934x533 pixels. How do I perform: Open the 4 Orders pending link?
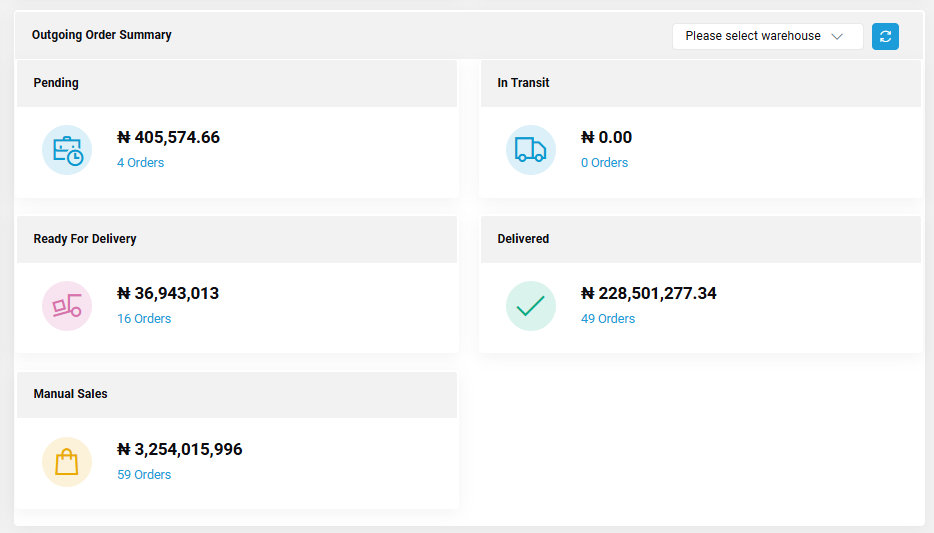pyautogui.click(x=141, y=163)
